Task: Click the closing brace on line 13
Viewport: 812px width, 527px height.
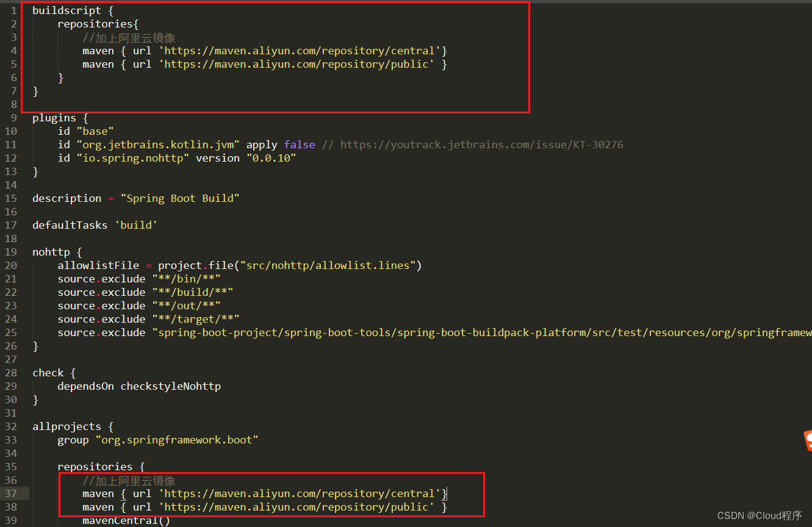Action: [35, 171]
